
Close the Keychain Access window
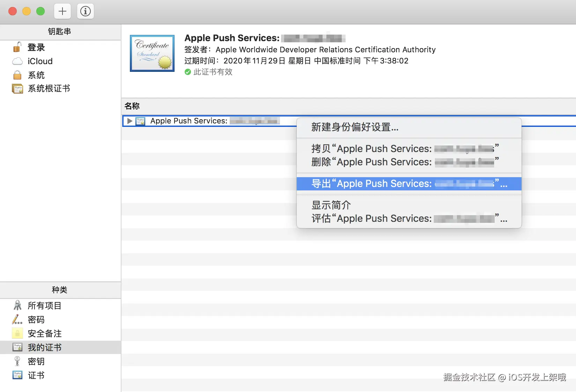click(x=13, y=11)
